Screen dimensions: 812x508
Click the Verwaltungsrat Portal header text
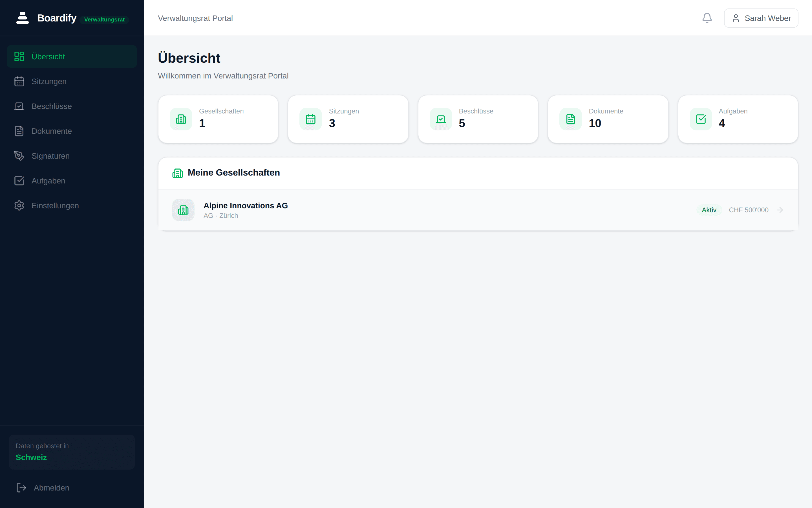195,18
